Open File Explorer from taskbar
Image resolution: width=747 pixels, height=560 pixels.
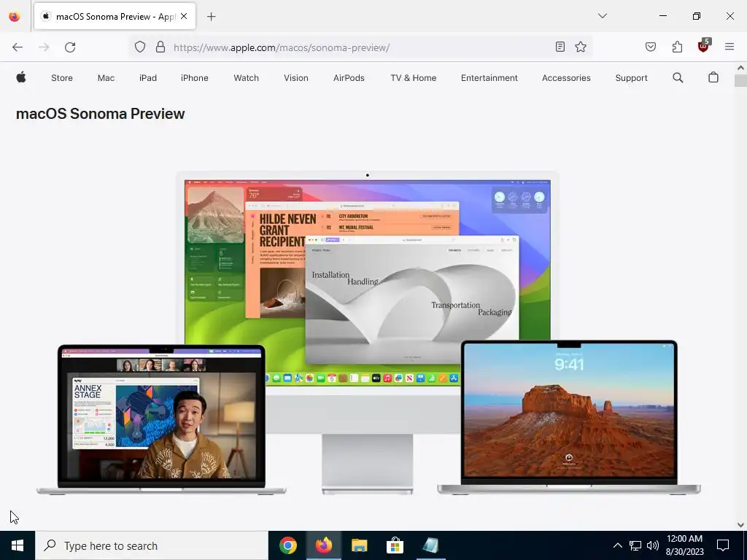359,545
